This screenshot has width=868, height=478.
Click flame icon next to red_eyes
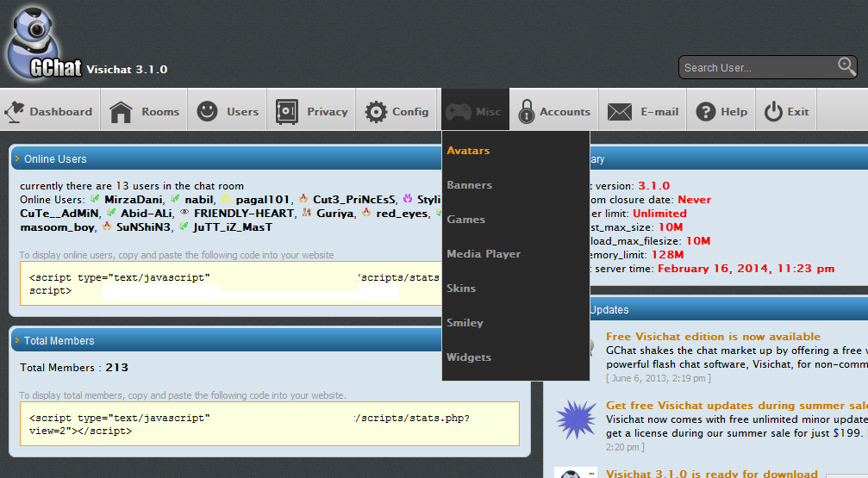point(366,213)
